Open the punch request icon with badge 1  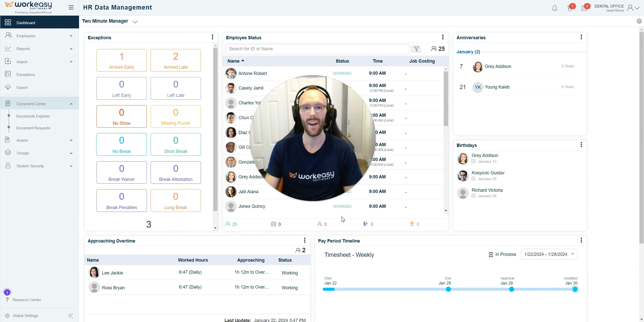pos(569,8)
